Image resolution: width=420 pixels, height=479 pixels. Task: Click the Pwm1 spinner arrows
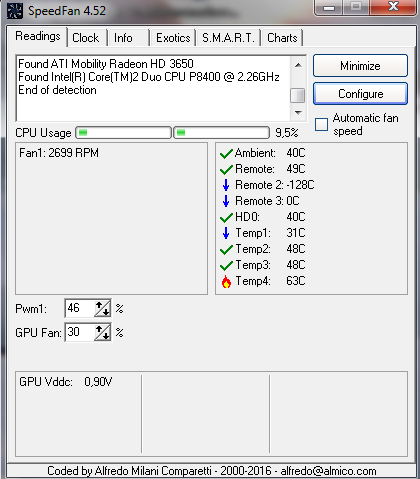pyautogui.click(x=102, y=308)
